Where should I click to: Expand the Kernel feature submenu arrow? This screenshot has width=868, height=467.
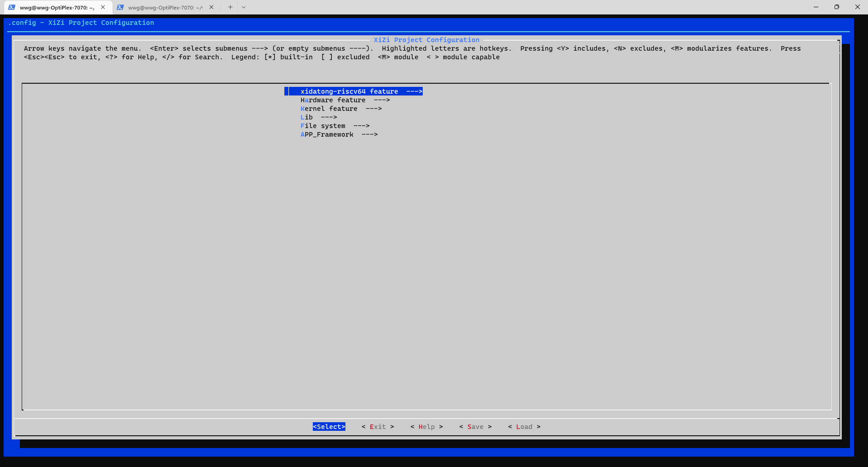coord(373,109)
